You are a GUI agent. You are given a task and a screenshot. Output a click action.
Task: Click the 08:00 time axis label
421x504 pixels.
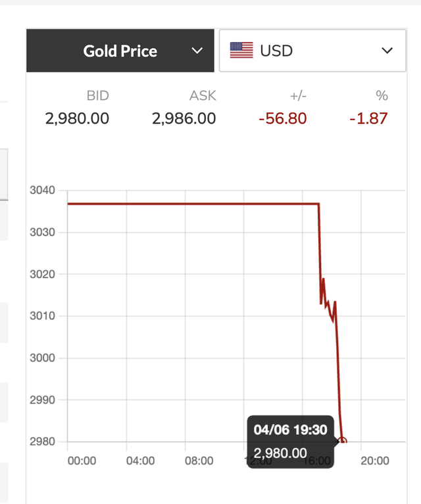[x=199, y=461]
